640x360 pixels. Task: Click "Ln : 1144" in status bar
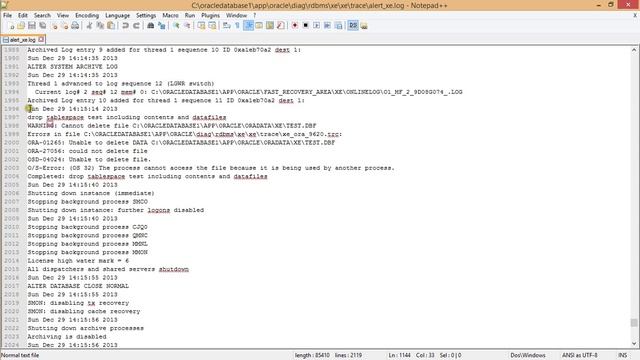[x=399, y=356]
